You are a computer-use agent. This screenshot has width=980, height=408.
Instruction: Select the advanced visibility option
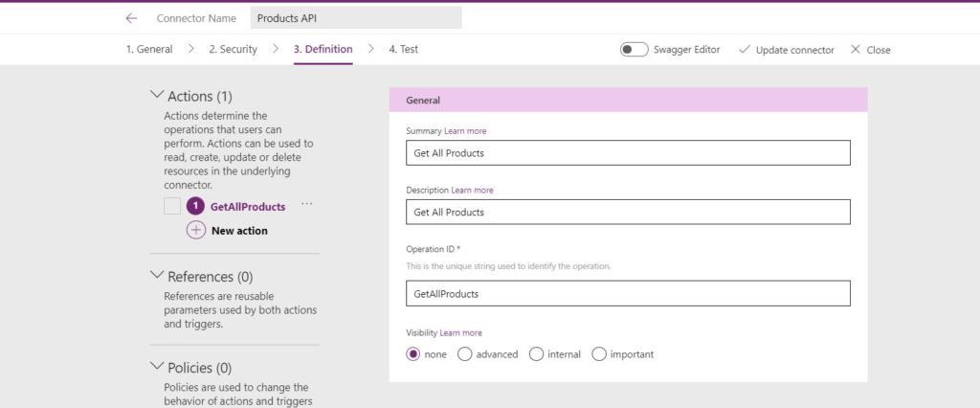pos(464,354)
